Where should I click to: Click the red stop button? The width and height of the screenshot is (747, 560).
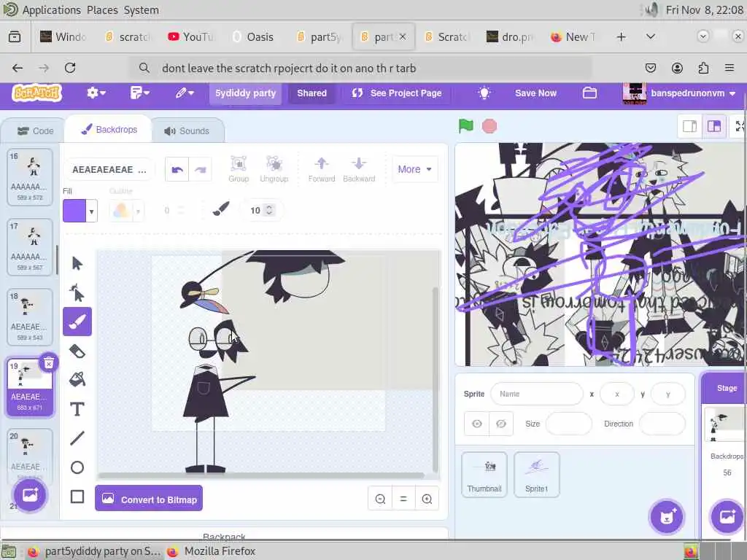[489, 126]
